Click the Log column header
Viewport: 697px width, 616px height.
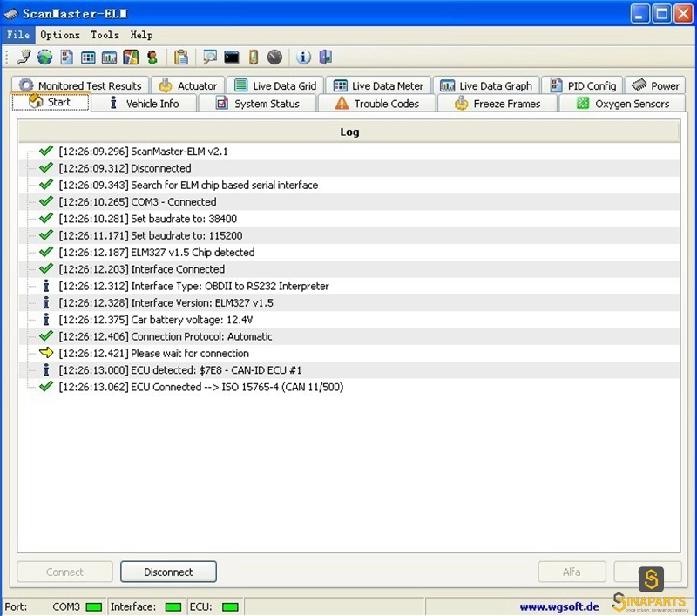tap(349, 132)
